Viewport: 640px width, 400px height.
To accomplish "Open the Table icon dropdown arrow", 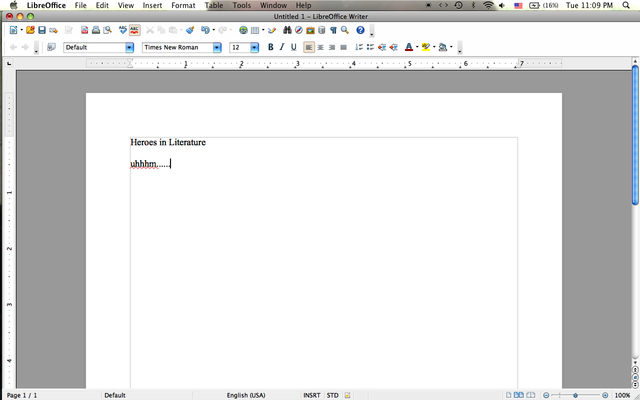I will (x=263, y=30).
